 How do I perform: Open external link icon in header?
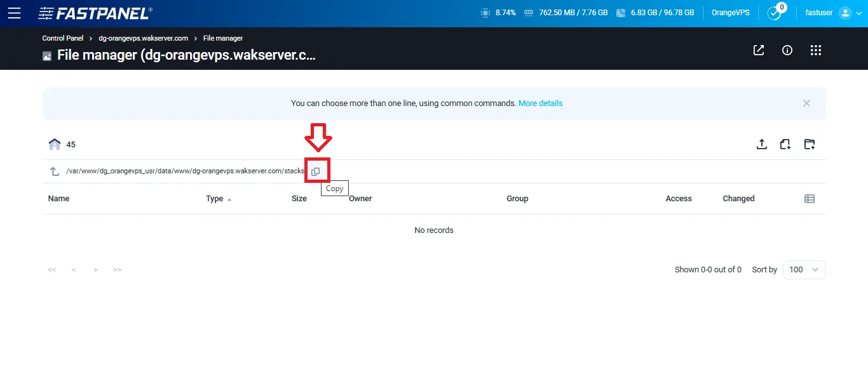click(x=758, y=50)
